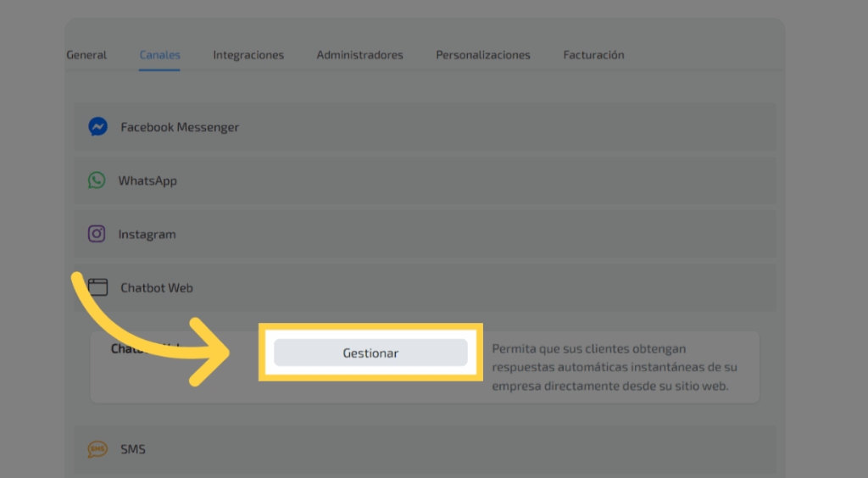Image resolution: width=868 pixels, height=478 pixels.
Task: Expand the Facebook Messenger channel row
Action: pyautogui.click(x=424, y=127)
